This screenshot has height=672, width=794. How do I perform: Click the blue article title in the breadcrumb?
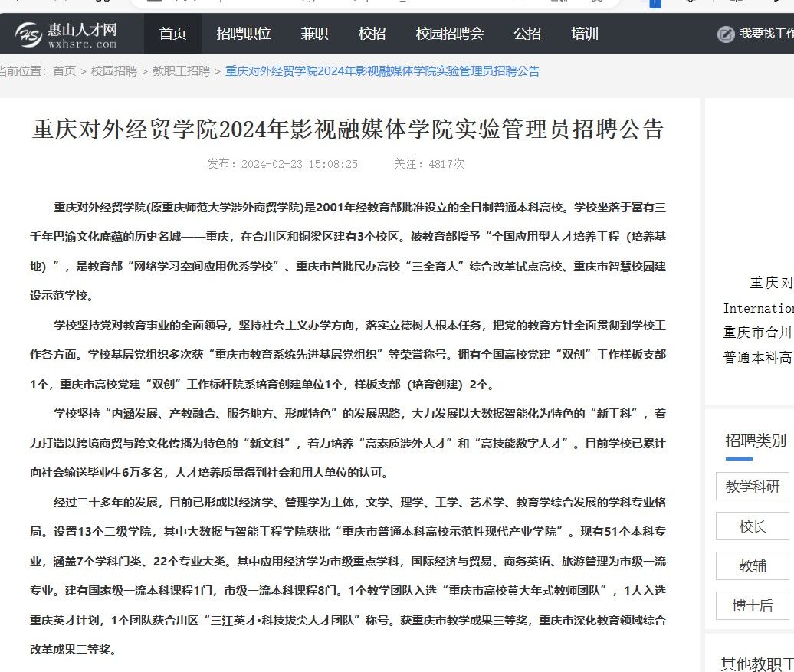[382, 71]
